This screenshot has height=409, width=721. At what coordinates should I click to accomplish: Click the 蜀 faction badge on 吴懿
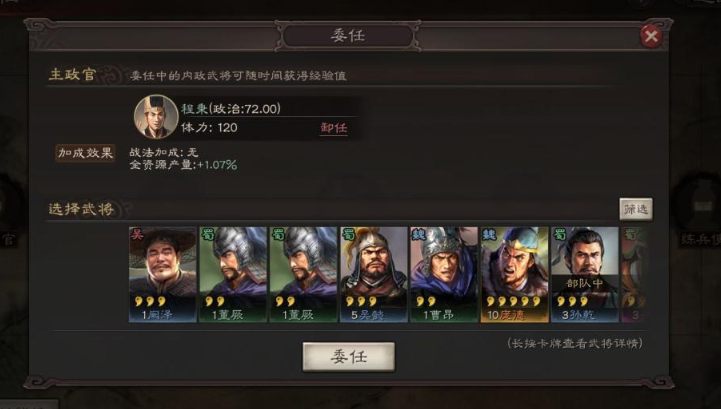[x=348, y=235]
